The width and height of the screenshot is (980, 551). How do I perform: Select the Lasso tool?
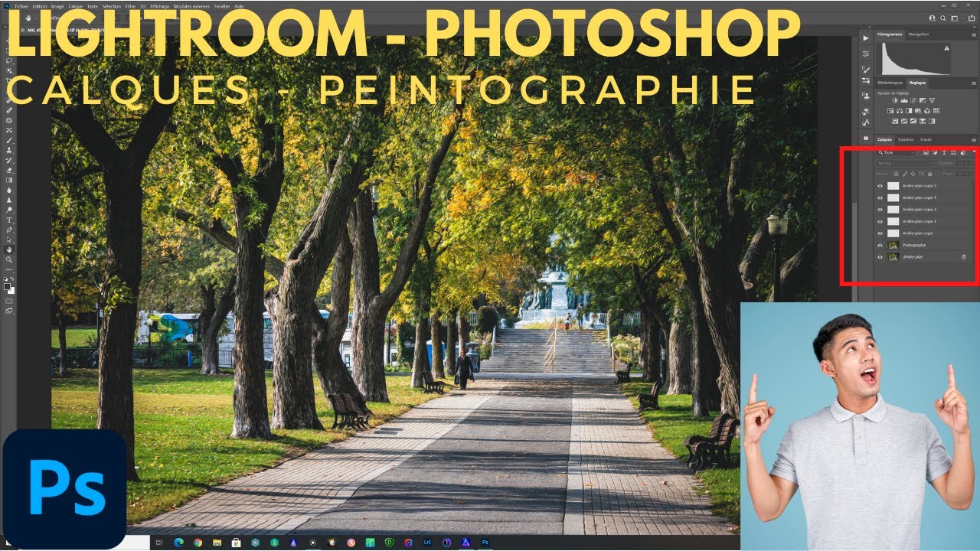(9, 61)
